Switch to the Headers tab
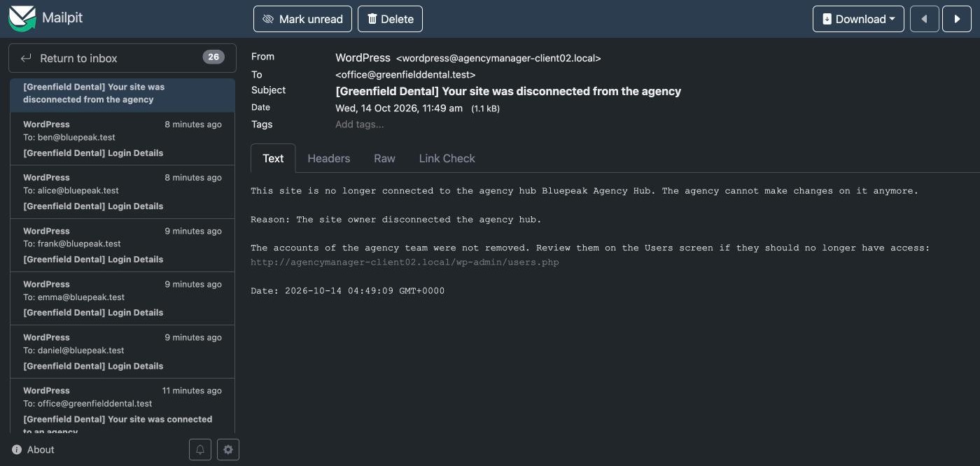 point(328,158)
